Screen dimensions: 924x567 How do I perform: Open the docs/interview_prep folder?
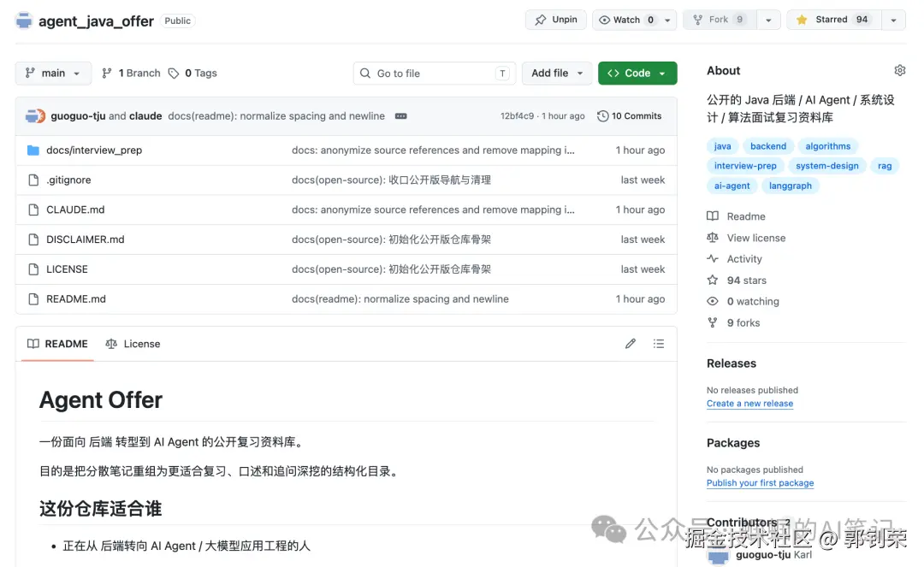[94, 151]
